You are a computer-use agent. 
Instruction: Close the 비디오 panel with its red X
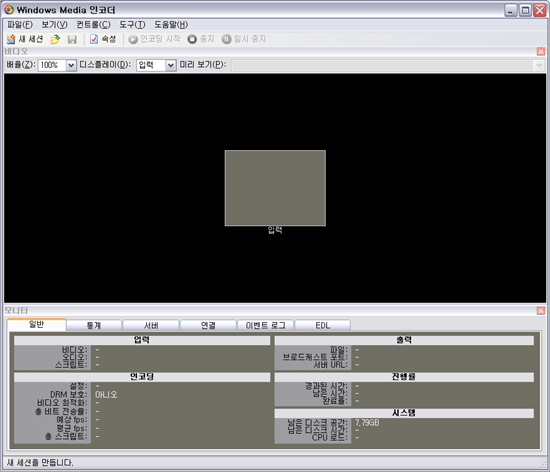click(541, 52)
